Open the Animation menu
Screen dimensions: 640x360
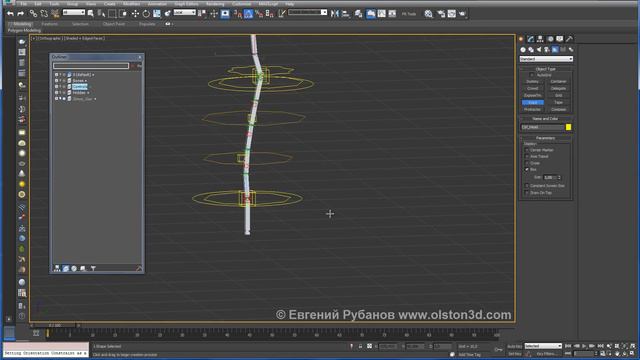157,4
